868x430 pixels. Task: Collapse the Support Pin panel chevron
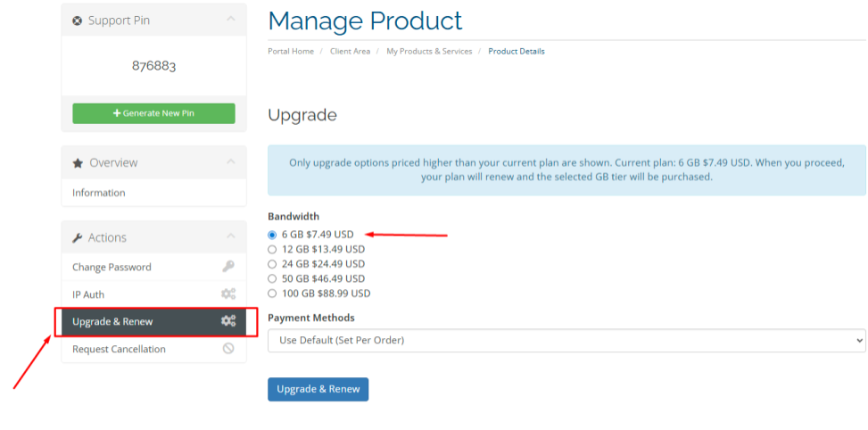[231, 19]
